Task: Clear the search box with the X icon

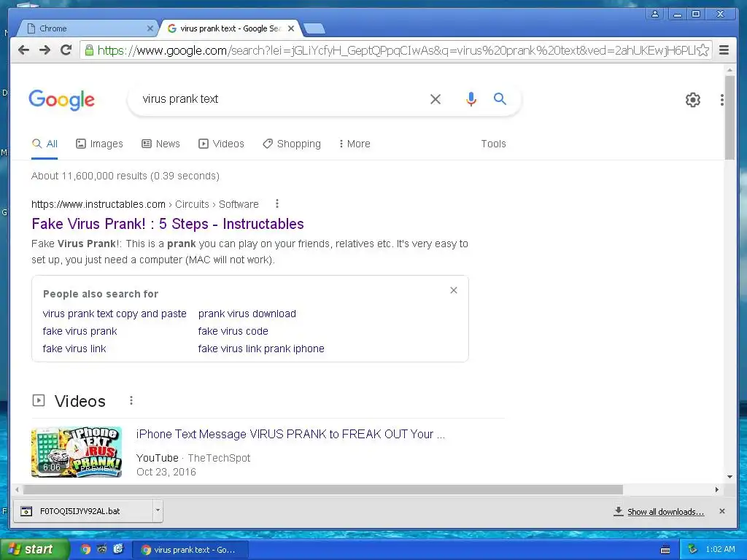Action: (436, 99)
